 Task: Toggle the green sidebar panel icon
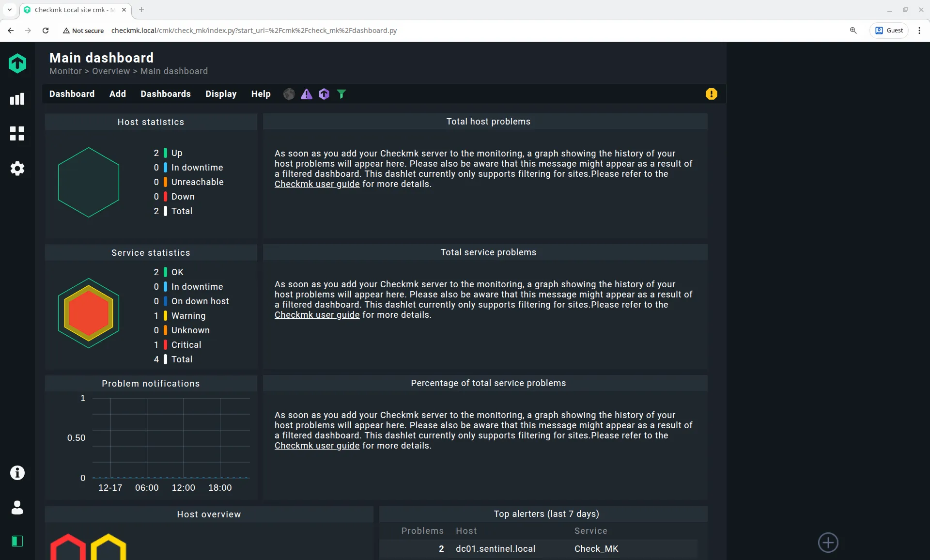[x=17, y=541]
